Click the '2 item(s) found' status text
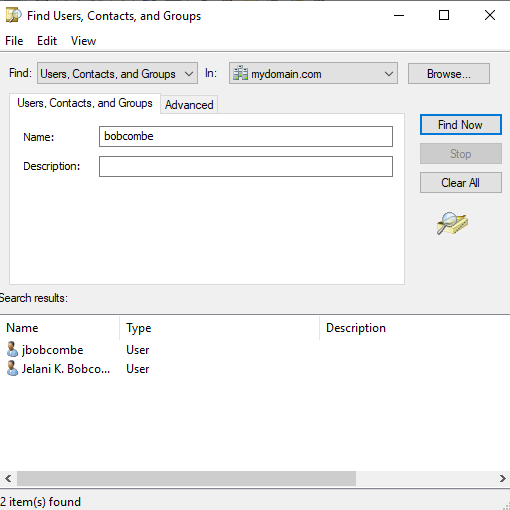Image resolution: width=510 pixels, height=510 pixels. [40, 502]
